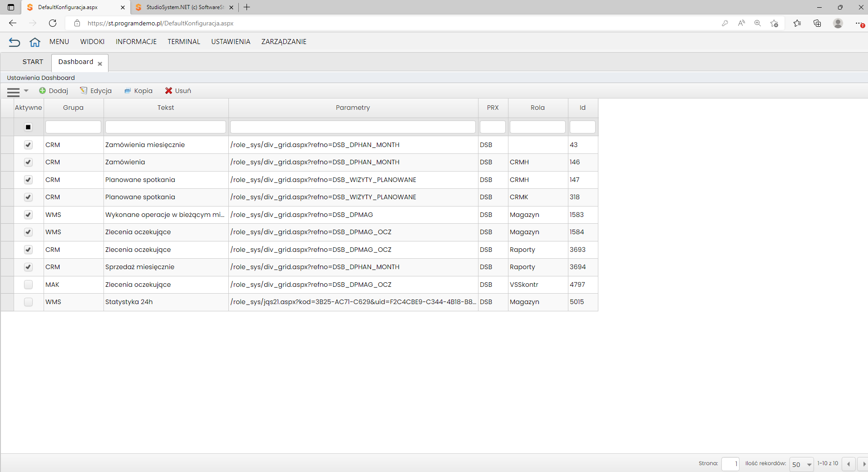Click the browser back navigation arrow
The width and height of the screenshot is (868, 472).
click(13, 23)
